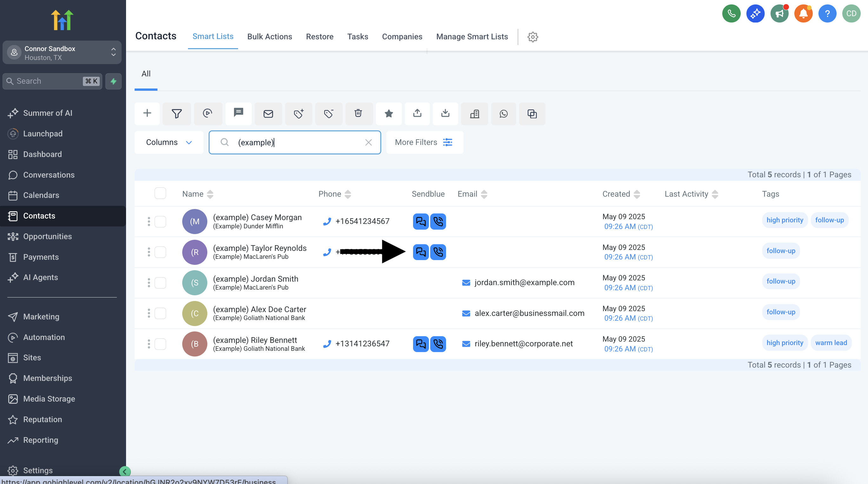
Task: Open the blue AI sparkle icon
Action: pyautogui.click(x=756, y=13)
